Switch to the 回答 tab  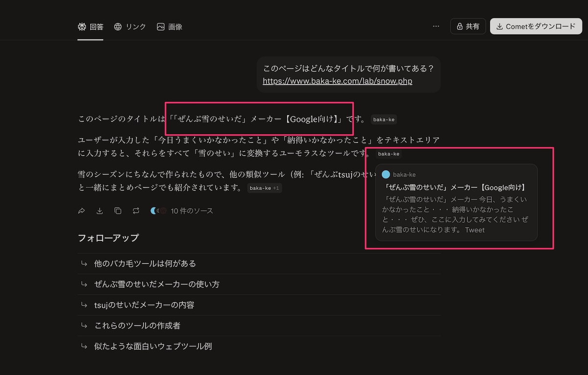point(91,27)
